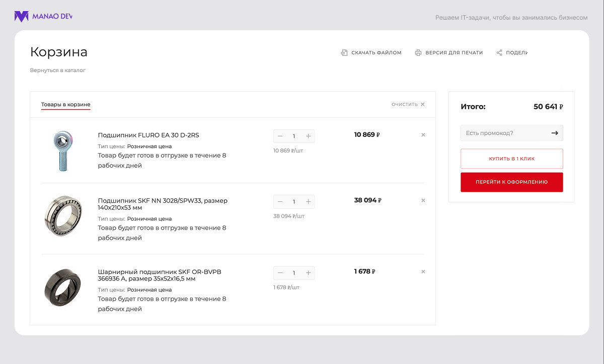Click the X icon next to Очистить
Viewport: 604px width, 364px height.
tap(423, 104)
